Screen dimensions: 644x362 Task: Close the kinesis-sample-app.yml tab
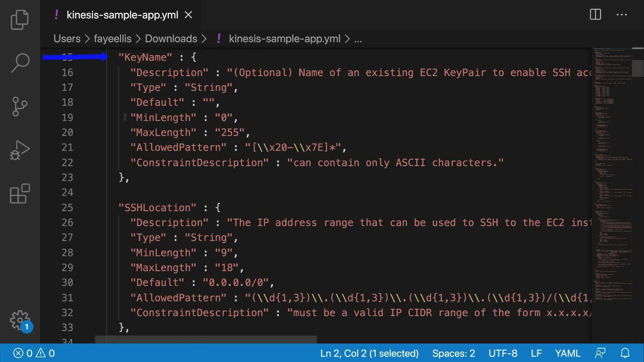(189, 15)
